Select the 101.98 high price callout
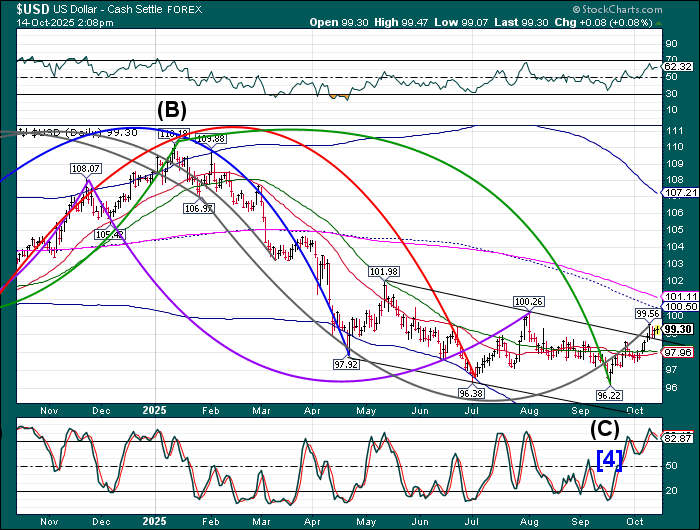Viewport: 700px width, 530px height. click(x=383, y=272)
